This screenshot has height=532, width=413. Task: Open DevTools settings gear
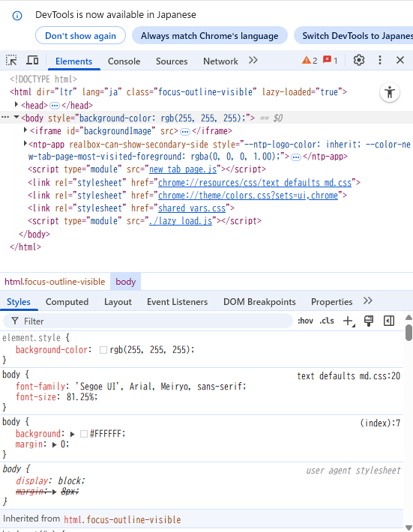point(359,61)
